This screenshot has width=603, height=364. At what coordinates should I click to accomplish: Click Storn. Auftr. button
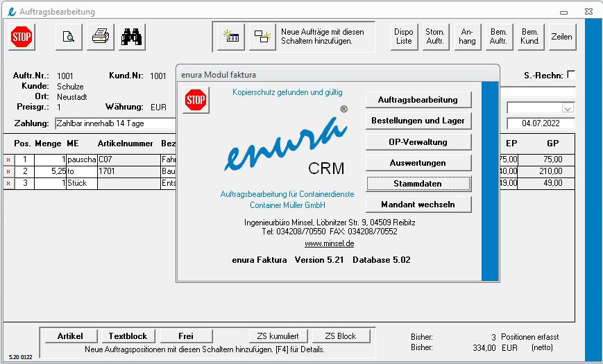pyautogui.click(x=435, y=37)
